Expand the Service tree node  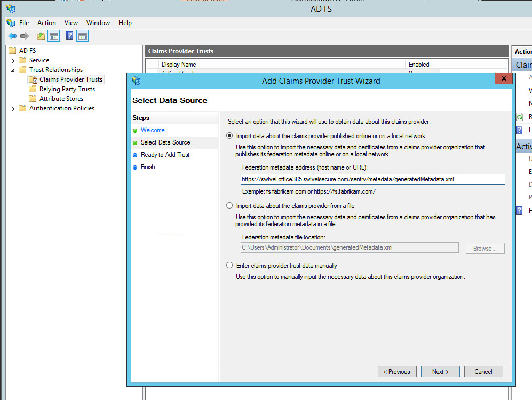coord(13,61)
